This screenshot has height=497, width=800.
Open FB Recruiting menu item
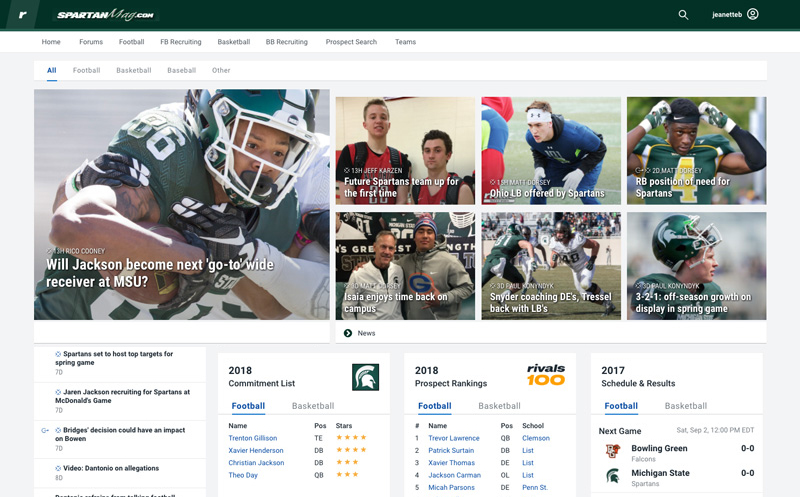(x=181, y=42)
